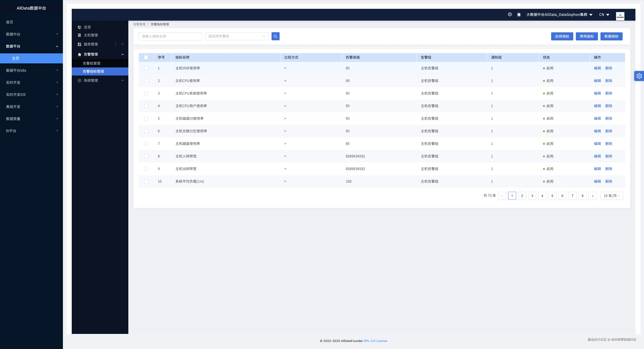Viewport: 644px width, 349px height.
Task: Jump to page 5 in pagination
Action: tap(552, 196)
